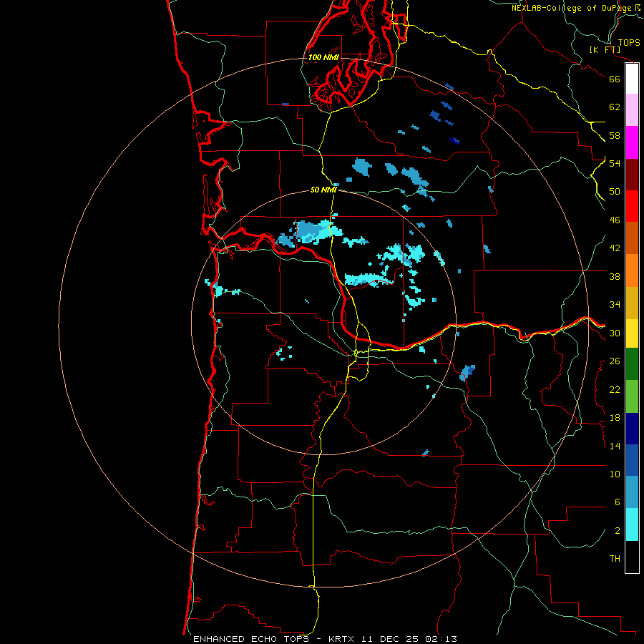Click the legend value "46"
Viewport: 644px width, 644px height.
615,220
